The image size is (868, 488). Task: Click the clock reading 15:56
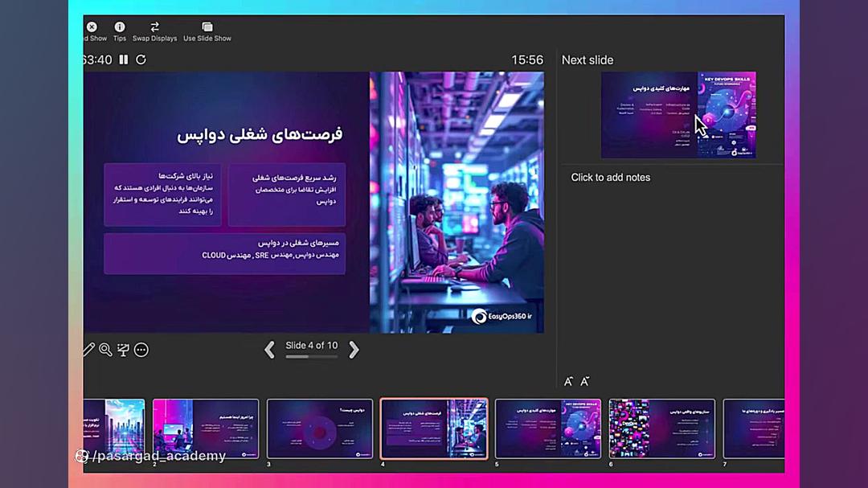click(527, 59)
